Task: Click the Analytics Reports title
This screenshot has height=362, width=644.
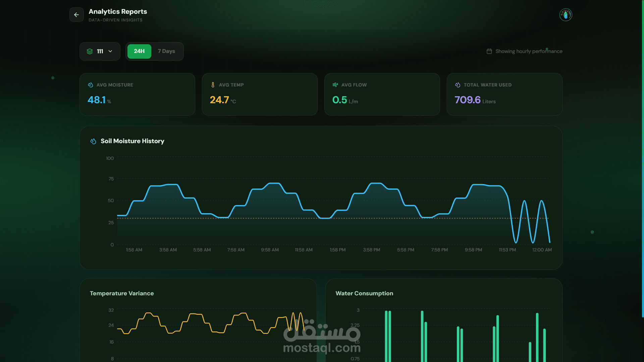Action: point(118,11)
